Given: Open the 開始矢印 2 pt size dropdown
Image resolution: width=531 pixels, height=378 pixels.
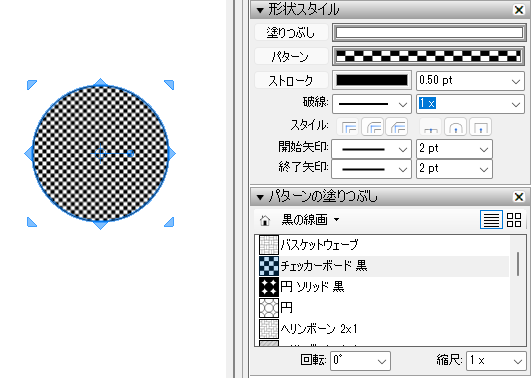Looking at the screenshot, I should [454, 149].
